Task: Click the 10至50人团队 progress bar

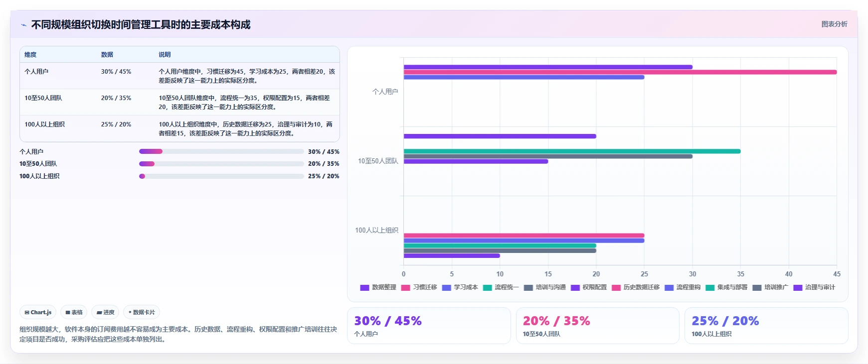Action: click(221, 163)
